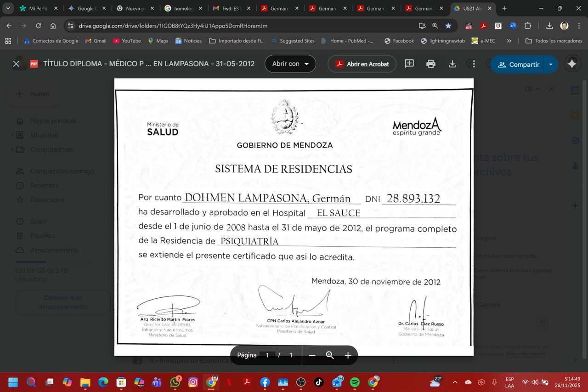588x392 pixels.
Task: Zoom in with the plus icon
Action: pos(348,355)
